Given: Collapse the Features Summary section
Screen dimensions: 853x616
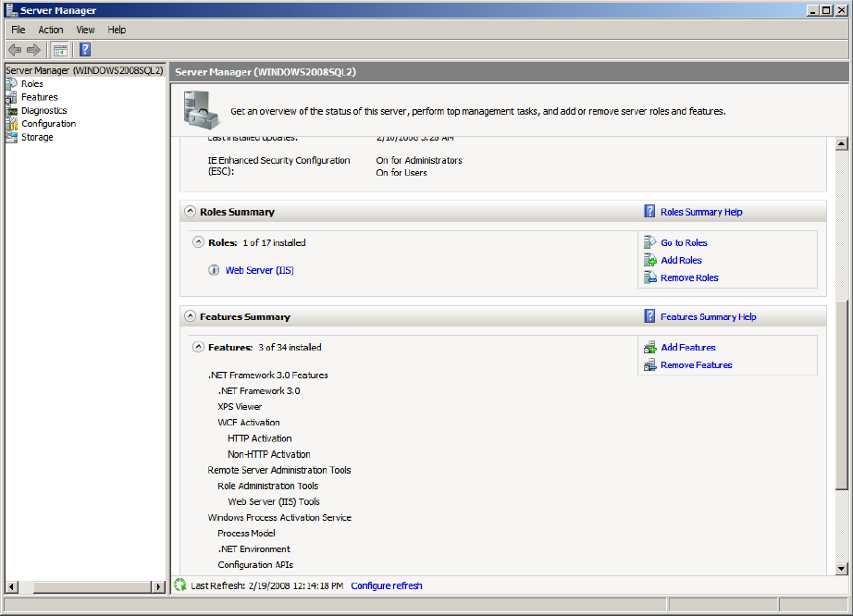Looking at the screenshot, I should click(x=190, y=316).
